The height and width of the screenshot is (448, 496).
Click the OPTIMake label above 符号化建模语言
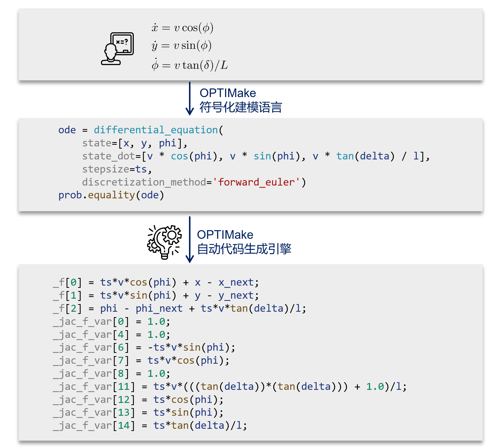[228, 93]
